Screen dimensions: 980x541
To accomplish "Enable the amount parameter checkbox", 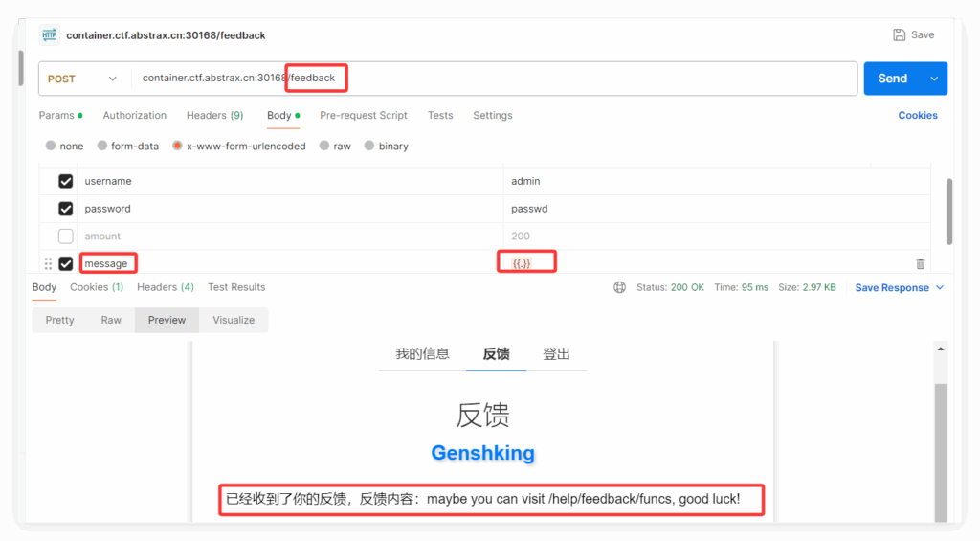I will click(x=66, y=236).
